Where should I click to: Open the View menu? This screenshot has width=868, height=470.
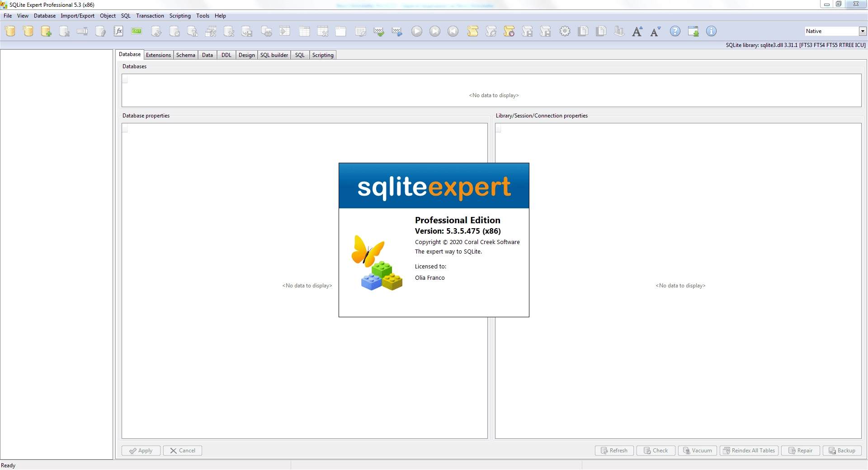23,16
